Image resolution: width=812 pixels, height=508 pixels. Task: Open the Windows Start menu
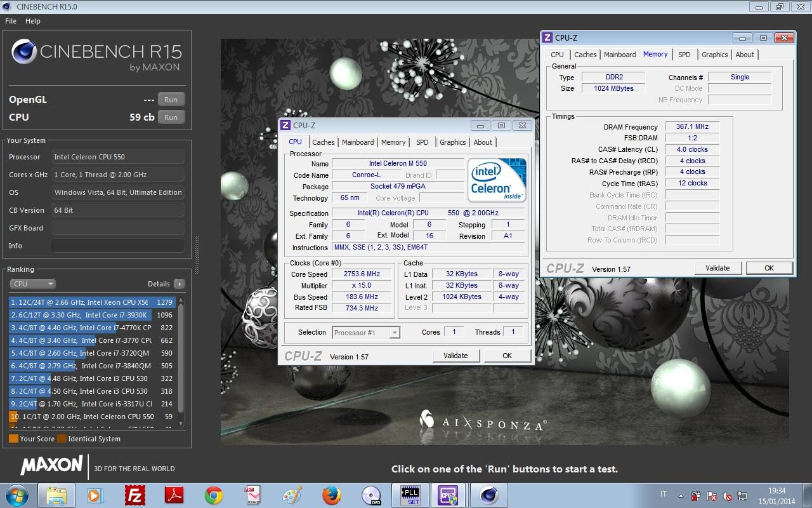pyautogui.click(x=17, y=495)
